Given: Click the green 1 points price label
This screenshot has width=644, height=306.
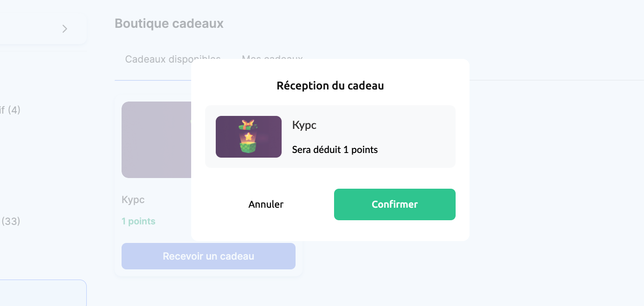Looking at the screenshot, I should click(x=138, y=221).
